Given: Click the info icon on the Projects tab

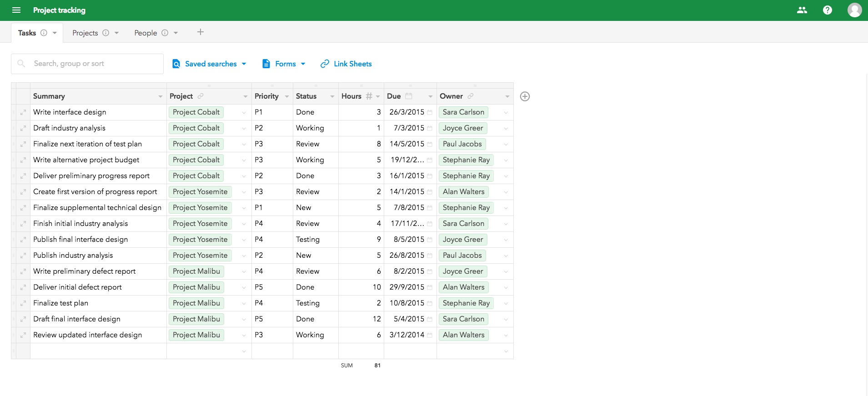Looking at the screenshot, I should click(105, 33).
